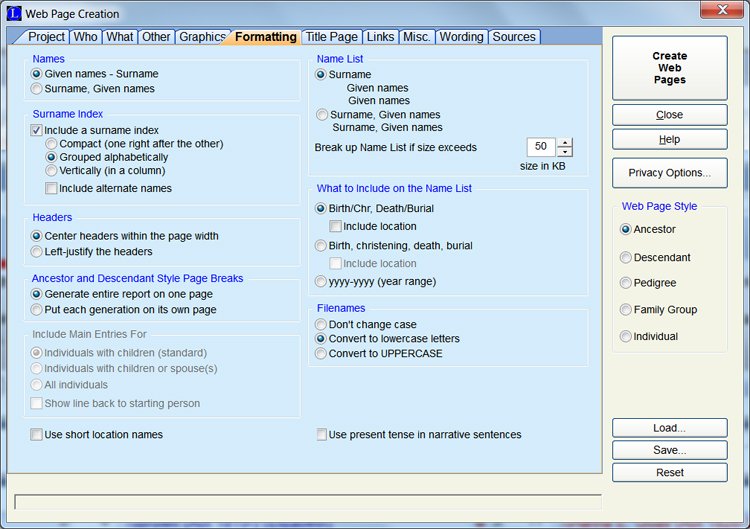Switch to the Misc. tab
This screenshot has height=529, width=750.
coord(417,37)
